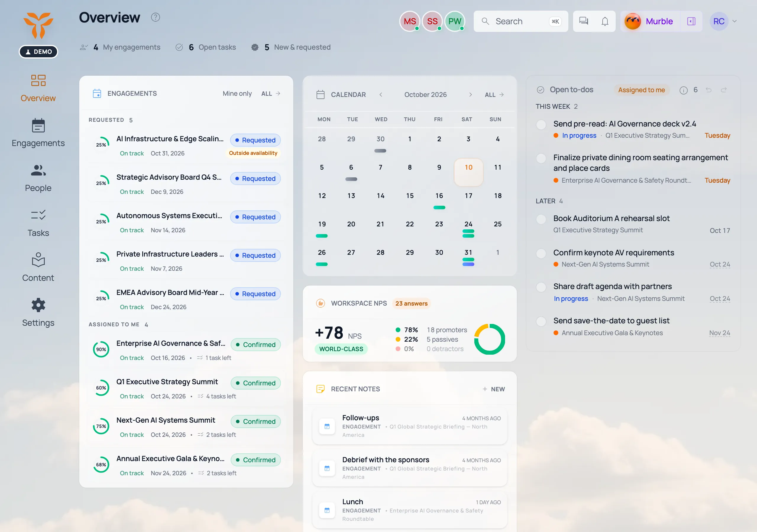This screenshot has height=532, width=757.
Task: Click the info icon in Open to-dos
Action: click(683, 90)
